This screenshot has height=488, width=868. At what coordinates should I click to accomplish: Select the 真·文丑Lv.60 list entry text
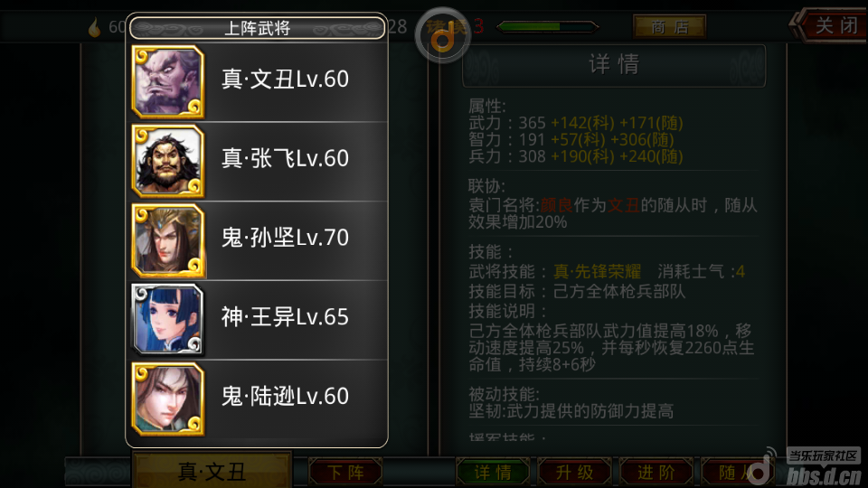[285, 80]
